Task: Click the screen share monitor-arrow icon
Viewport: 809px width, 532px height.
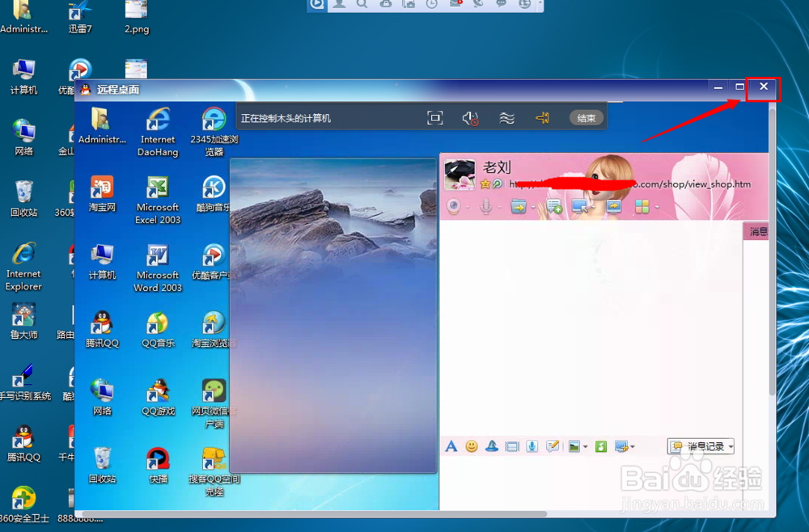Action: (614, 207)
